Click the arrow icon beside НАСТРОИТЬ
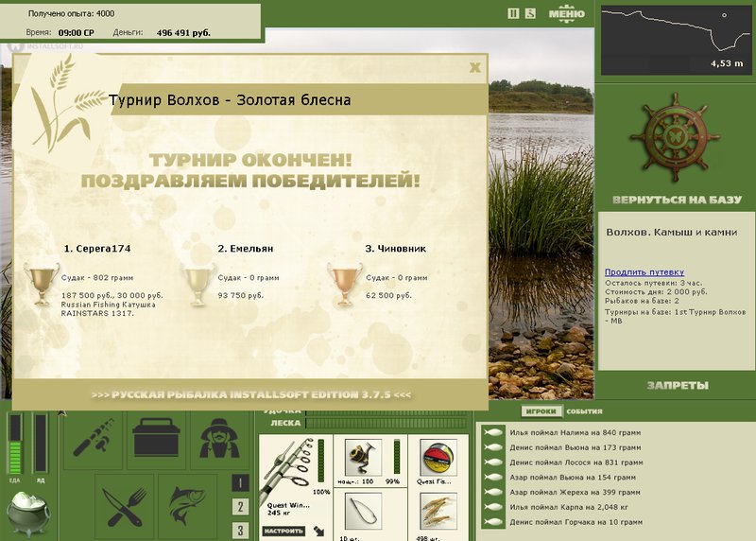 tap(318, 532)
